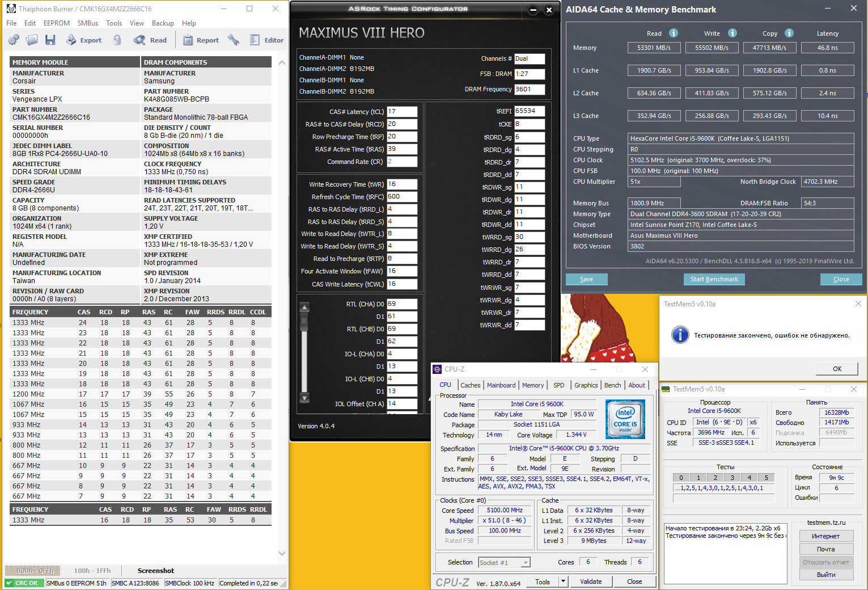The image size is (868, 590).
Task: Click the Thaiphoon Burner title bar logo
Action: tap(11, 9)
